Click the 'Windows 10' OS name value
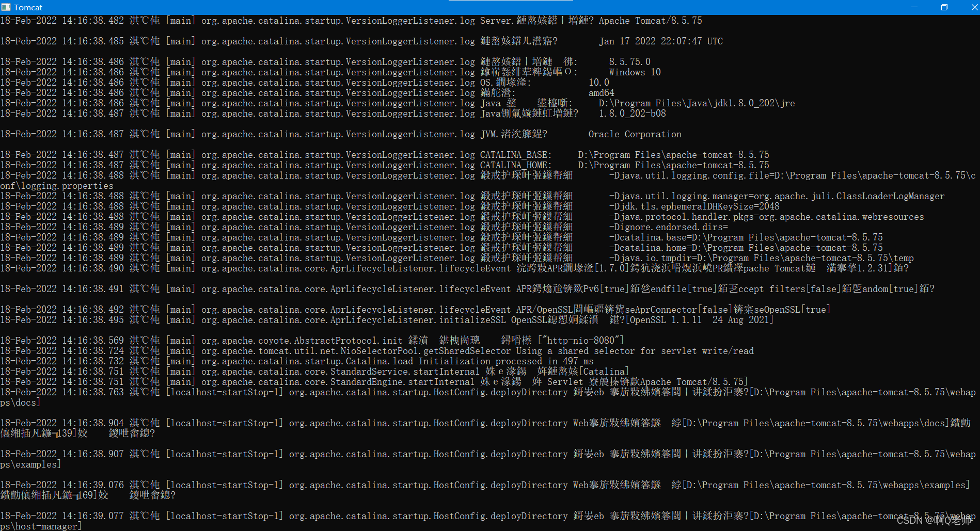Viewport: 980px width, 531px height. click(x=635, y=72)
